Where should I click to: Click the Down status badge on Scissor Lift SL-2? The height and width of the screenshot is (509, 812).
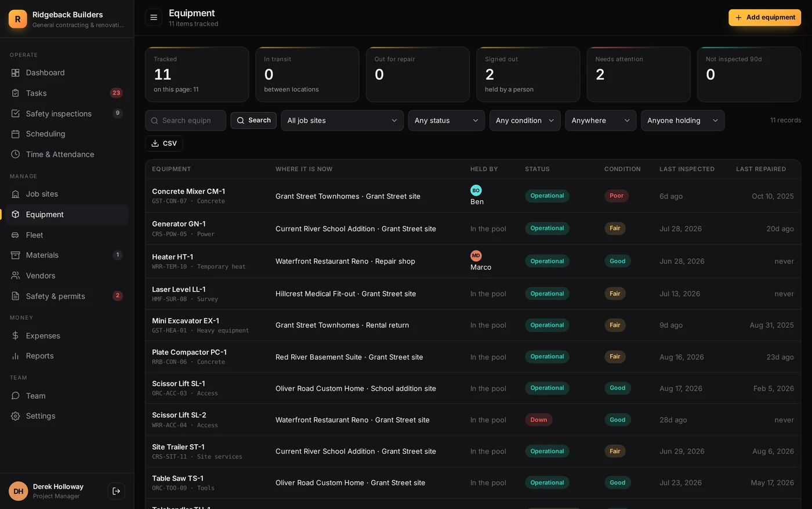(x=538, y=420)
